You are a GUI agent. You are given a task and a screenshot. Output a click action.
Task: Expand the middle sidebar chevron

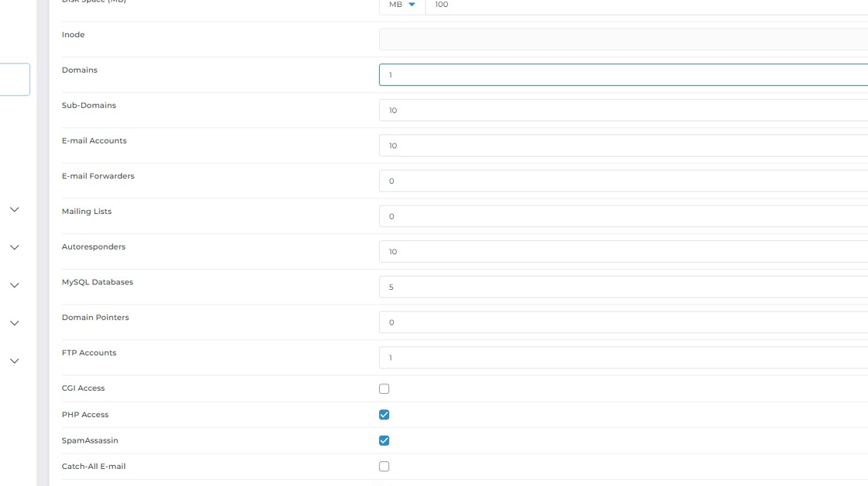pos(14,285)
